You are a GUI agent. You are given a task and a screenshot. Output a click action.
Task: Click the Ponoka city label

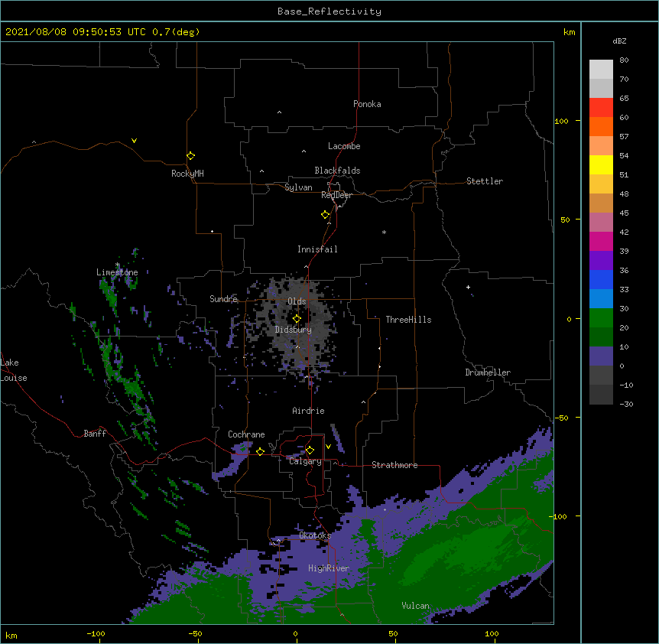367,104
